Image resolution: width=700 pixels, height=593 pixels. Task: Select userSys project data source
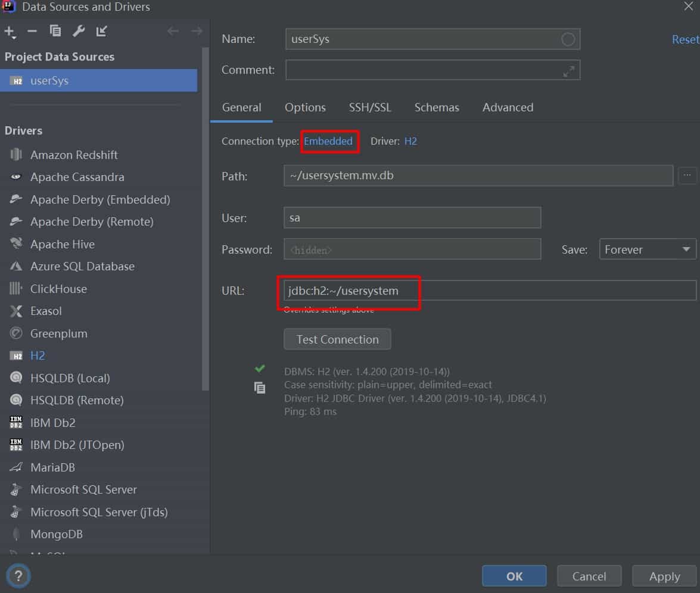(x=99, y=81)
